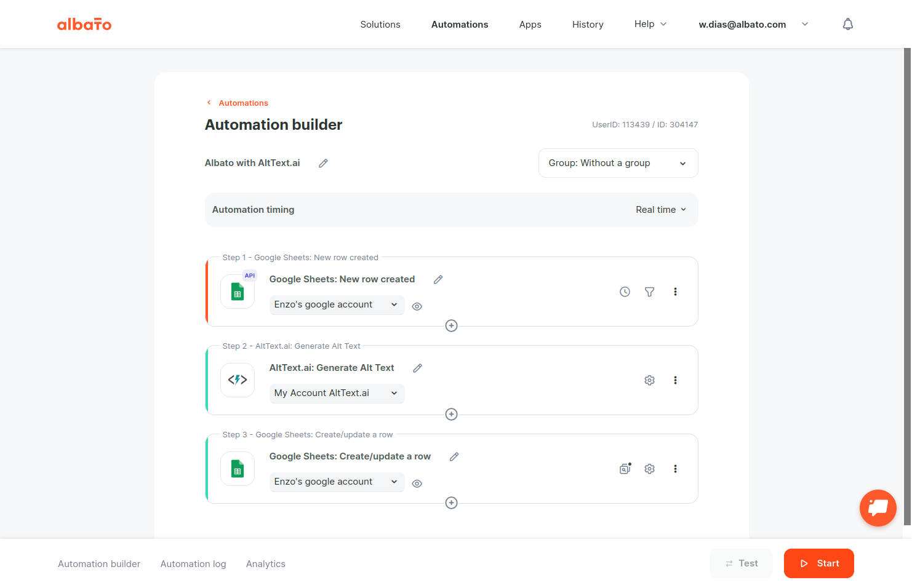
Task: Open the row search icon in Step 3
Action: tap(625, 469)
